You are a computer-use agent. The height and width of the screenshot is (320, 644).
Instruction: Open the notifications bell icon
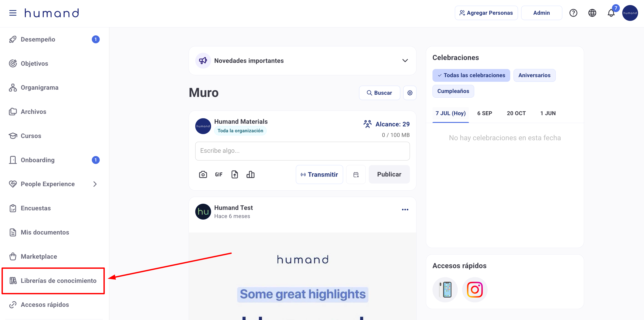(x=611, y=13)
